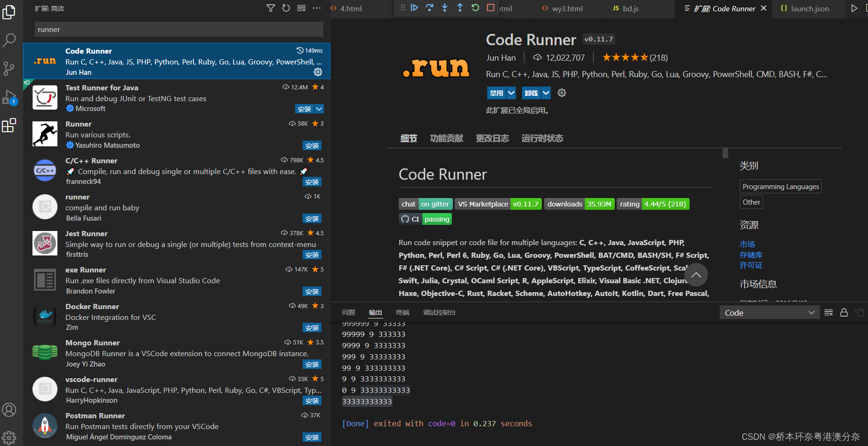Click the Other category tag
The width and height of the screenshot is (868, 446).
751,202
